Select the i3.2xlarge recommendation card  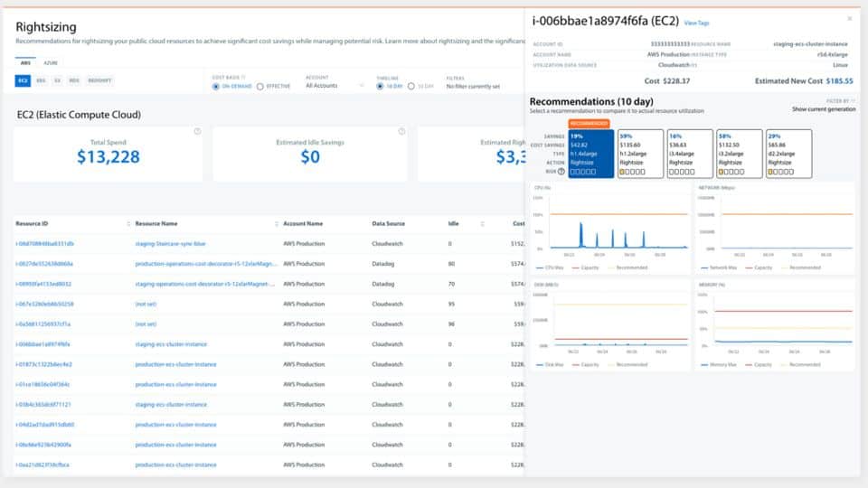point(739,154)
